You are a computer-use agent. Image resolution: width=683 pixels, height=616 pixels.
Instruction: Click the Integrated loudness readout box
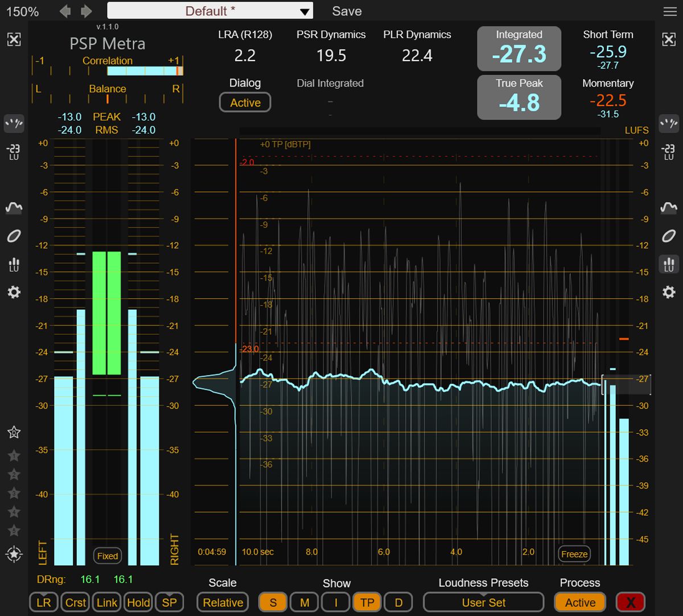(519, 48)
